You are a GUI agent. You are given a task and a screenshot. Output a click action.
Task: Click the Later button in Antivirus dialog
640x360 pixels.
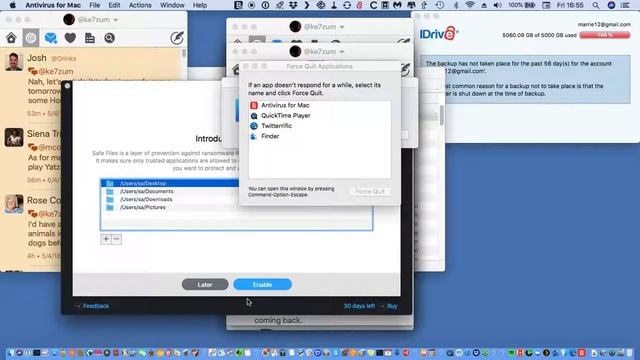(x=205, y=284)
